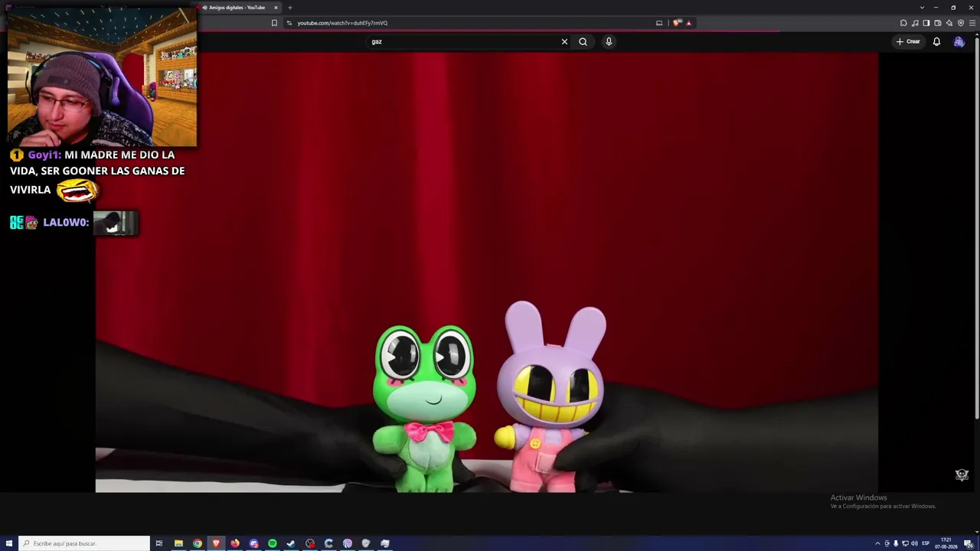Open the Windows notification center icon
980x551 pixels.
969,543
